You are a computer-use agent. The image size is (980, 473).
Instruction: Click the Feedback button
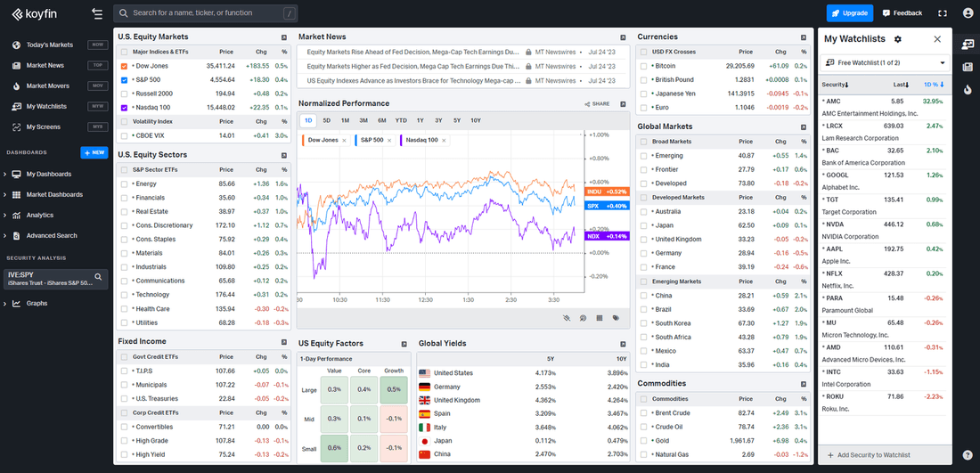point(902,13)
